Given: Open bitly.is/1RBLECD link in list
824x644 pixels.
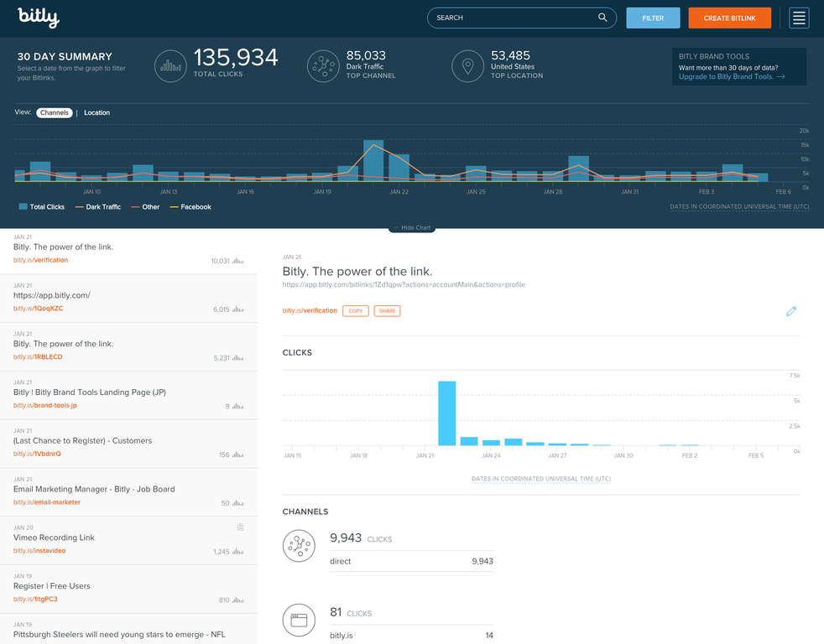Looking at the screenshot, I should [38, 356].
